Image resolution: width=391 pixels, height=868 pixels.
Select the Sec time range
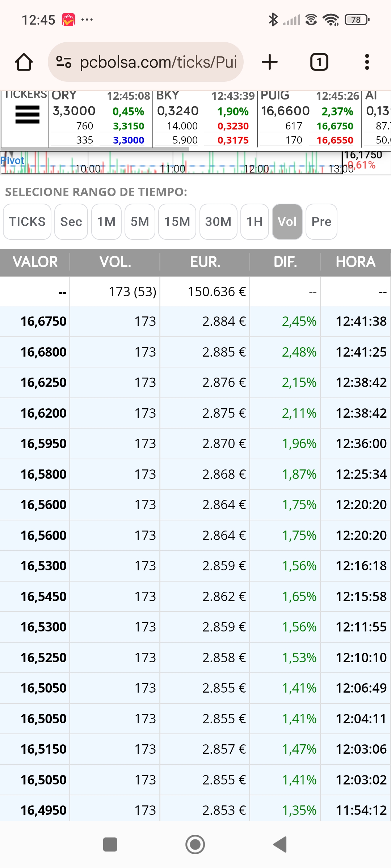(x=71, y=222)
